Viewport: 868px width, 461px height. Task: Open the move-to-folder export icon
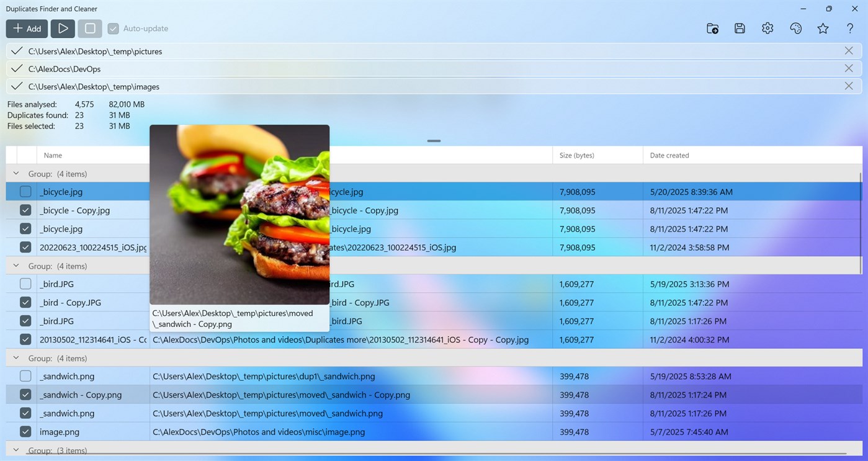pos(712,28)
